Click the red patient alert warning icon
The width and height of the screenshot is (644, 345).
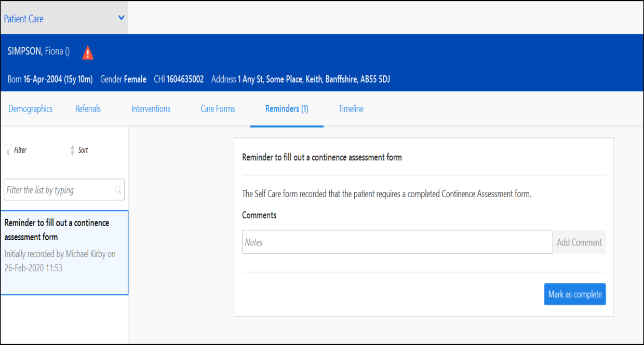[88, 52]
